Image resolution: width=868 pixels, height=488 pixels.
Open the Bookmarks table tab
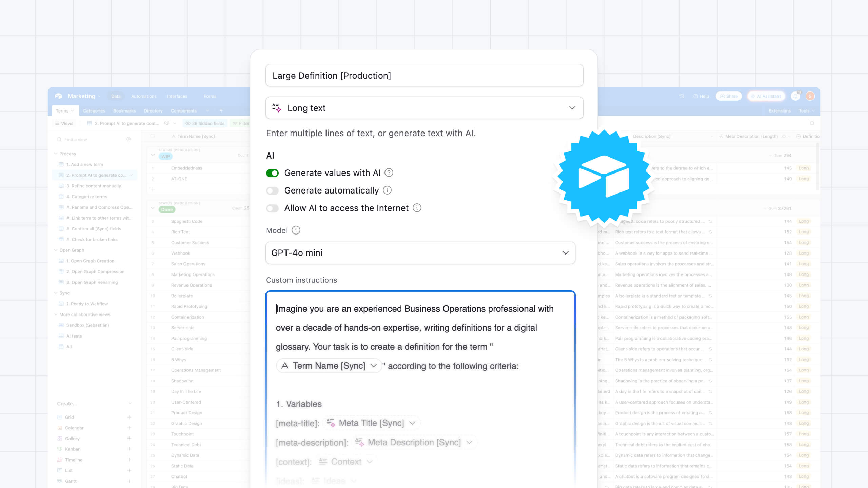(124, 111)
